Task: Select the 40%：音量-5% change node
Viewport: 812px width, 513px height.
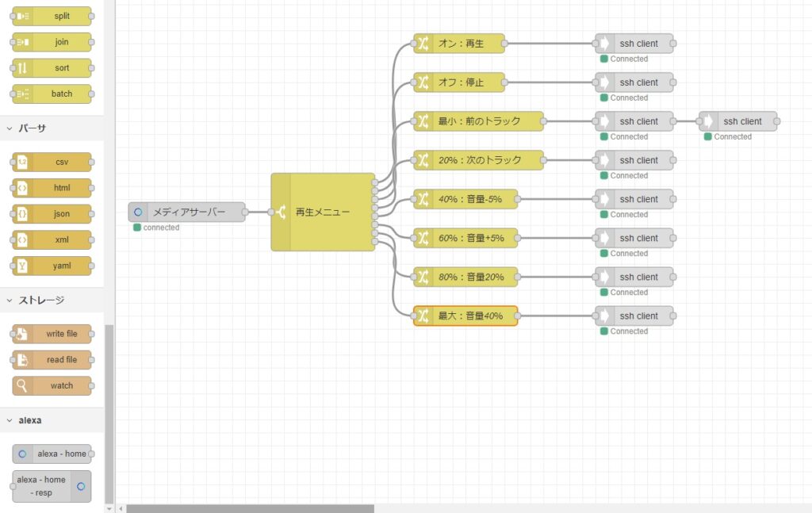Action: click(x=465, y=199)
